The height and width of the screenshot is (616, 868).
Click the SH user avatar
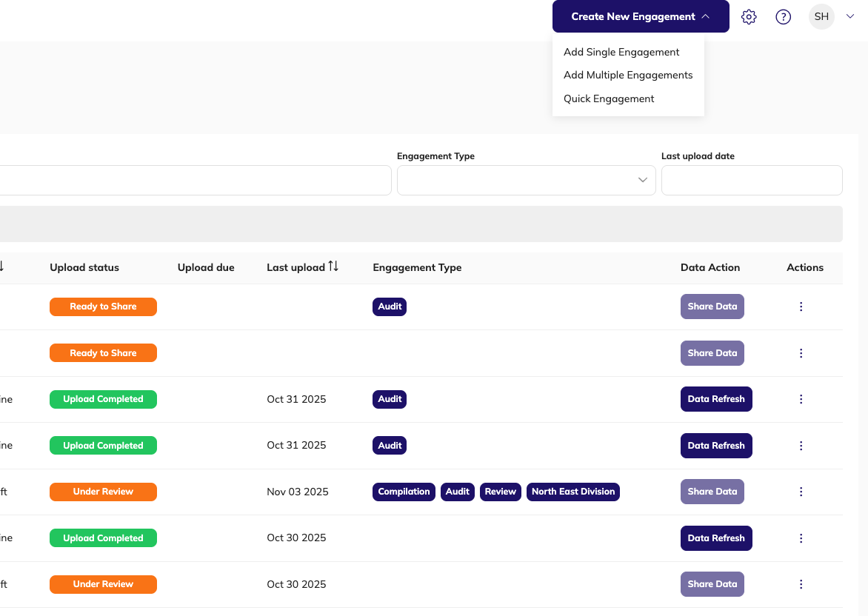821,16
